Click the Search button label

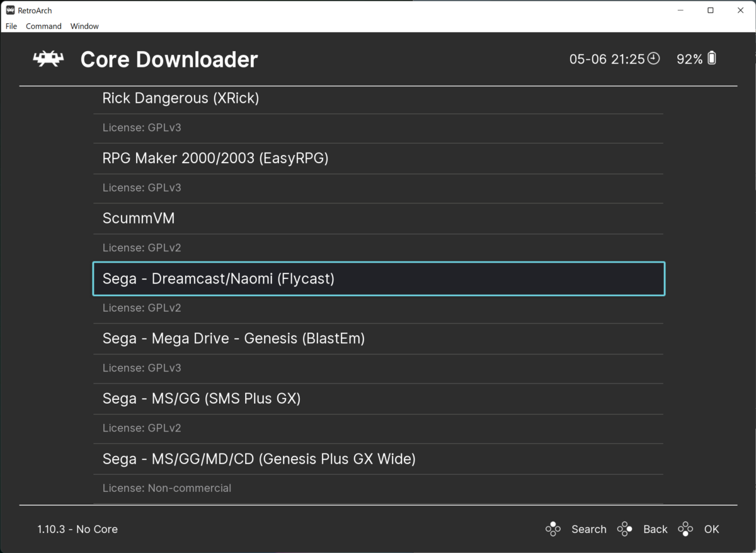(x=589, y=529)
